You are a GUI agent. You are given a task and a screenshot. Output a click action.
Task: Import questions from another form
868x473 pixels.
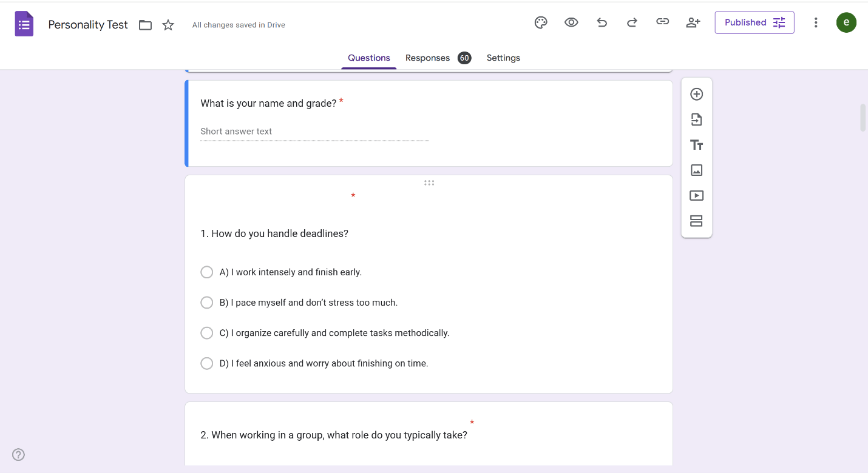696,119
